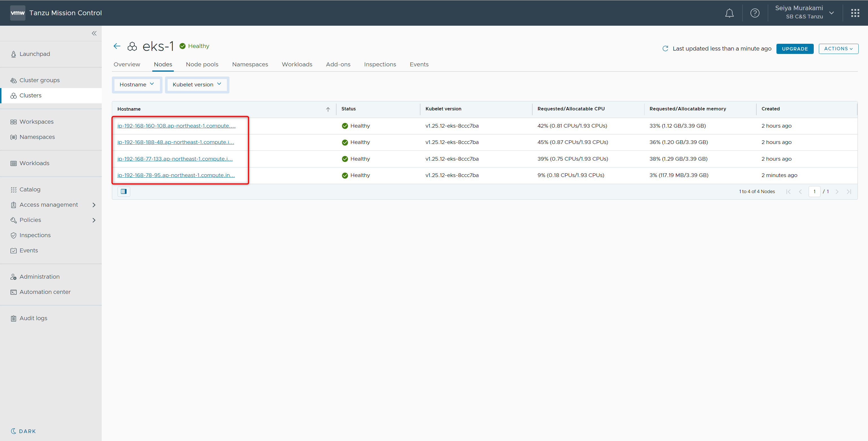This screenshot has height=441, width=868.
Task: Open the Hostname filter dropdown
Action: 137,84
